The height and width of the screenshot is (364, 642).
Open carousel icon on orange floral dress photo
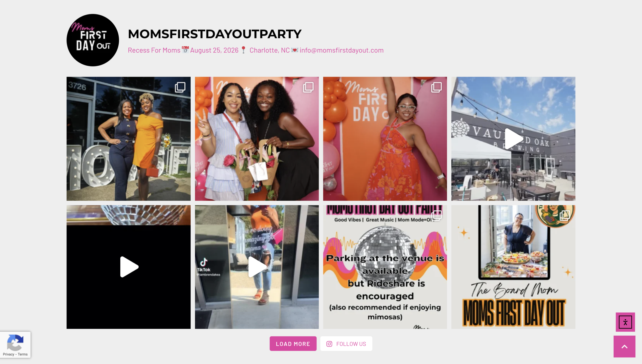(x=436, y=87)
